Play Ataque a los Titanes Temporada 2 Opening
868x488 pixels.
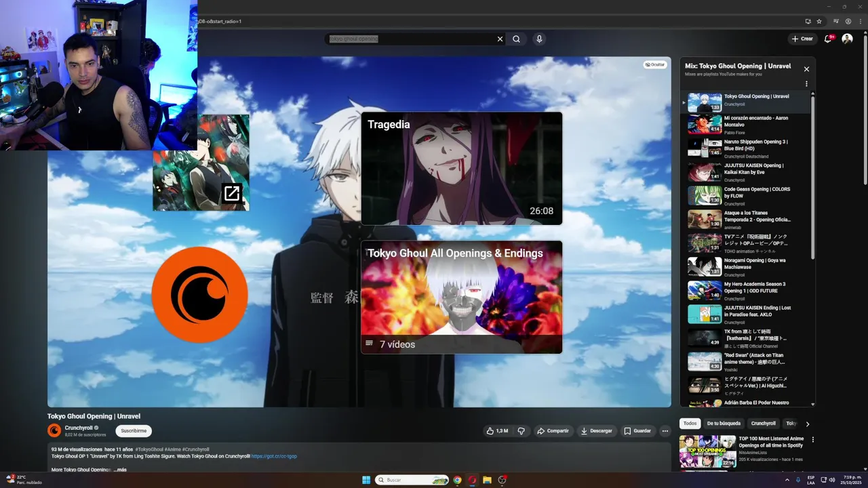pyautogui.click(x=746, y=220)
